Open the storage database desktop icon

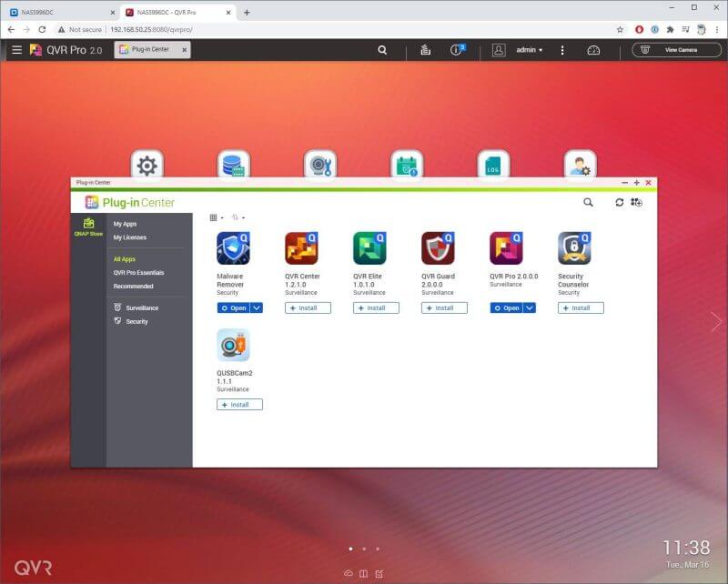click(x=234, y=165)
